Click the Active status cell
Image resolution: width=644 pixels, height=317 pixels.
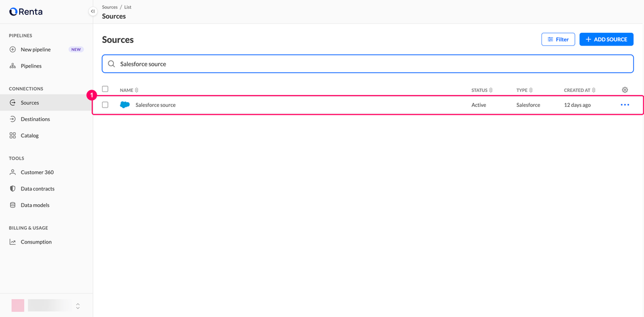coord(479,105)
